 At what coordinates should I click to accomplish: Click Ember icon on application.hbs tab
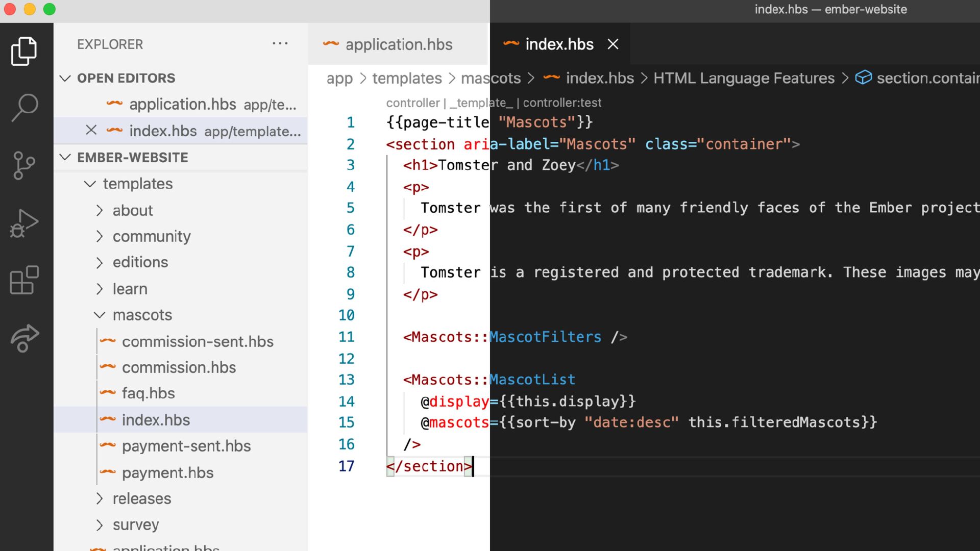pyautogui.click(x=331, y=44)
